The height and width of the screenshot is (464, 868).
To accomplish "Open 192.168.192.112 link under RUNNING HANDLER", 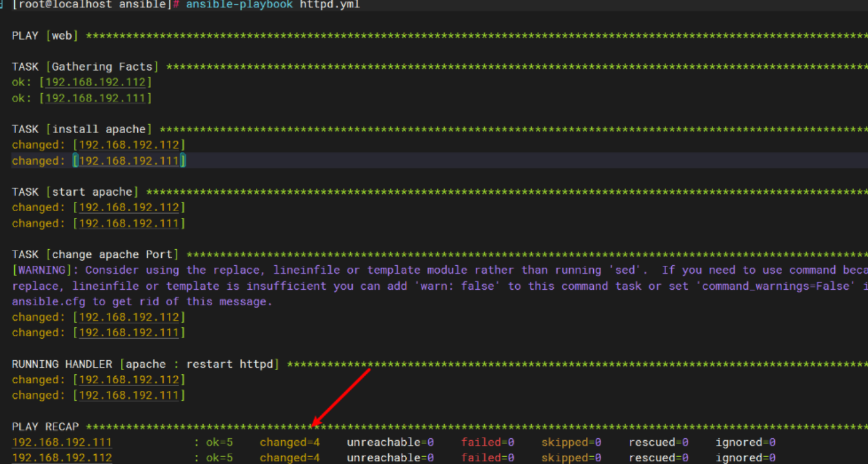I will [129, 380].
